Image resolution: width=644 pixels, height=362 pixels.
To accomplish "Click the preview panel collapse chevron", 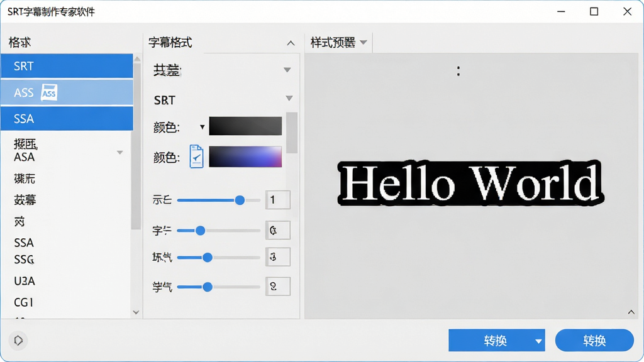I will 631,312.
